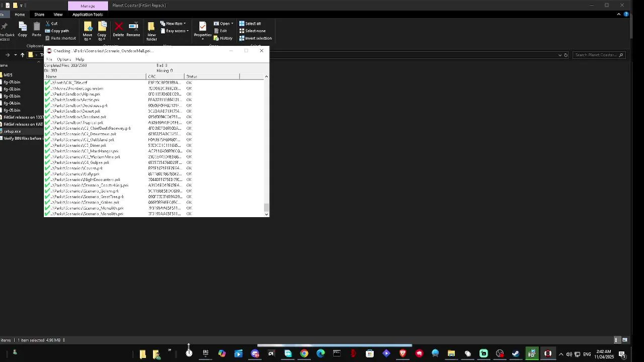Open the Options menu in QuickSFV window

(64, 59)
